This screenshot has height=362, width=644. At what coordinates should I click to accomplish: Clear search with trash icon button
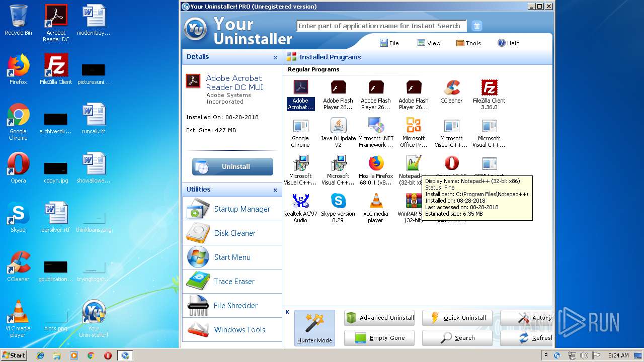tap(477, 26)
